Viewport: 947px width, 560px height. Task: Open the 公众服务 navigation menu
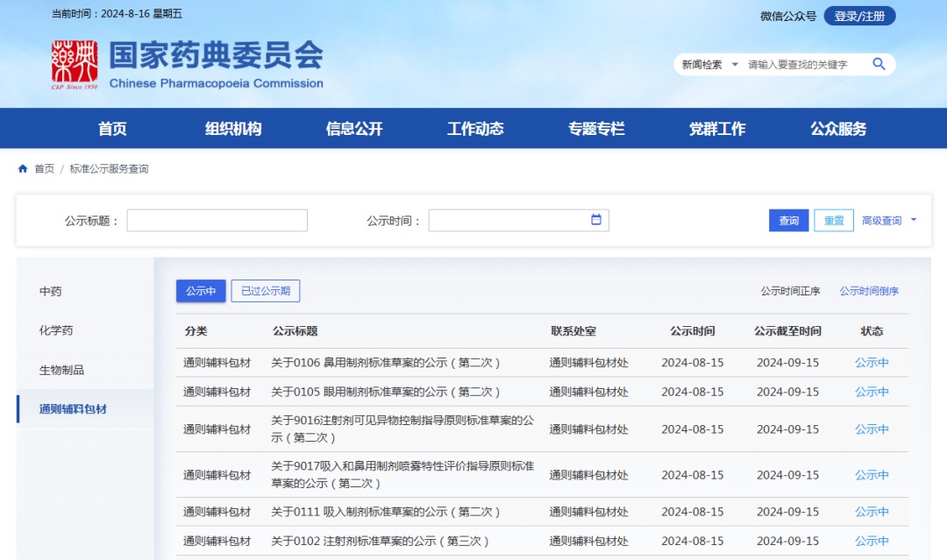click(x=838, y=129)
